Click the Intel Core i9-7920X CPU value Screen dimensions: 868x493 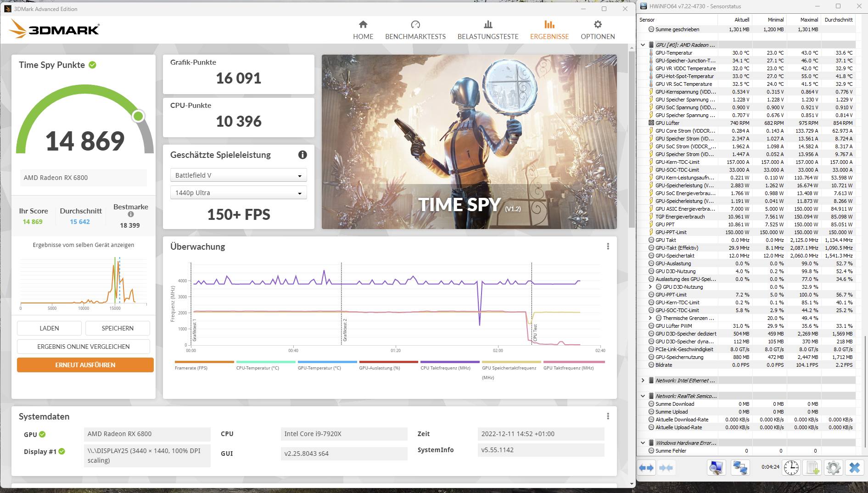[x=344, y=434]
